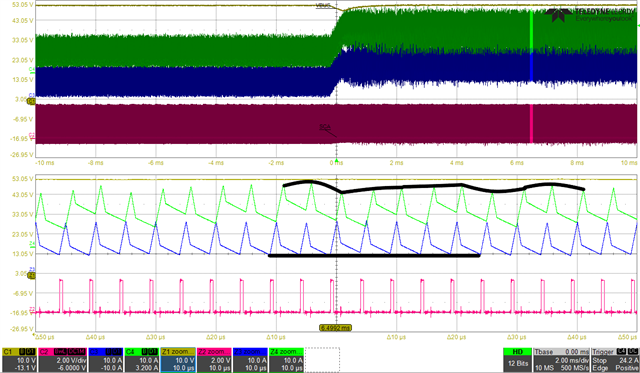
Task: Open the Trigger descriptor box
Action: [x=615, y=360]
